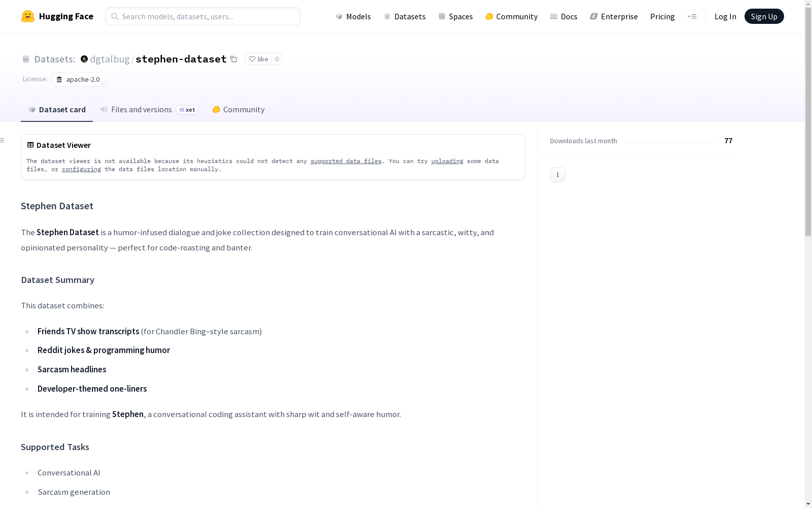
Task: Open the Spaces nav item
Action: click(x=456, y=16)
